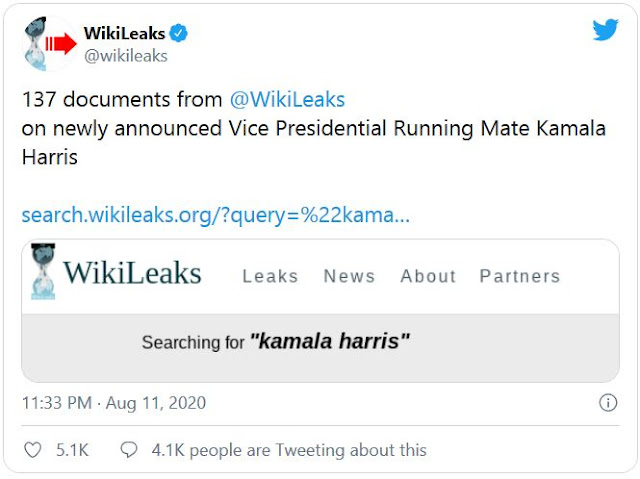Click the 5.1K likes count

click(72, 451)
